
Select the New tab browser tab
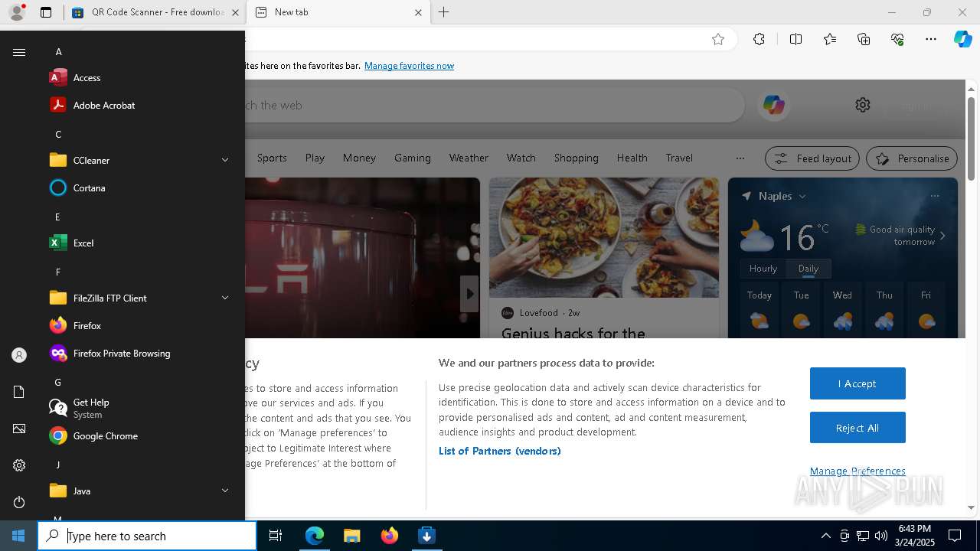point(339,12)
